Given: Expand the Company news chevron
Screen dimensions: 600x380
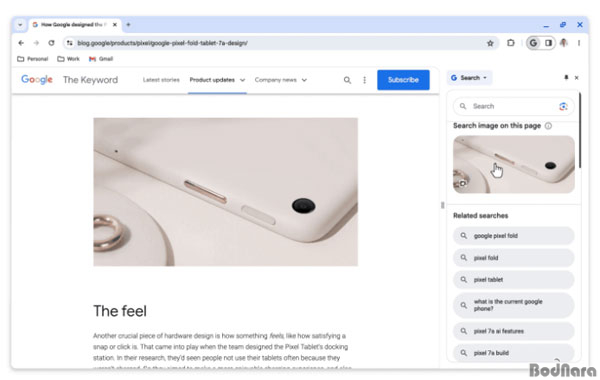Looking at the screenshot, I should coord(304,80).
